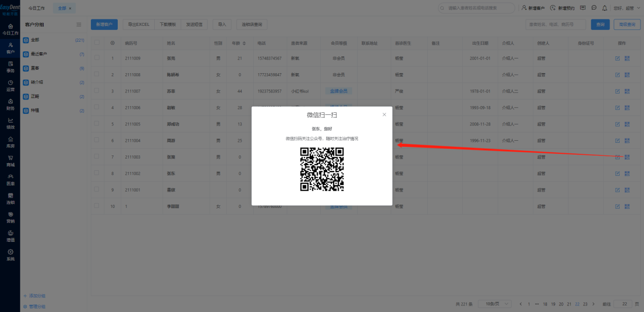This screenshot has height=312, width=644.
Task: Close the 微信扫一扫 dialog
Action: tap(384, 115)
